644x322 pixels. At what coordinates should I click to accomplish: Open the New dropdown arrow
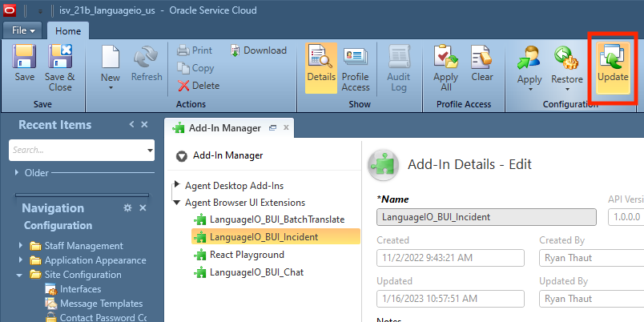click(x=111, y=88)
